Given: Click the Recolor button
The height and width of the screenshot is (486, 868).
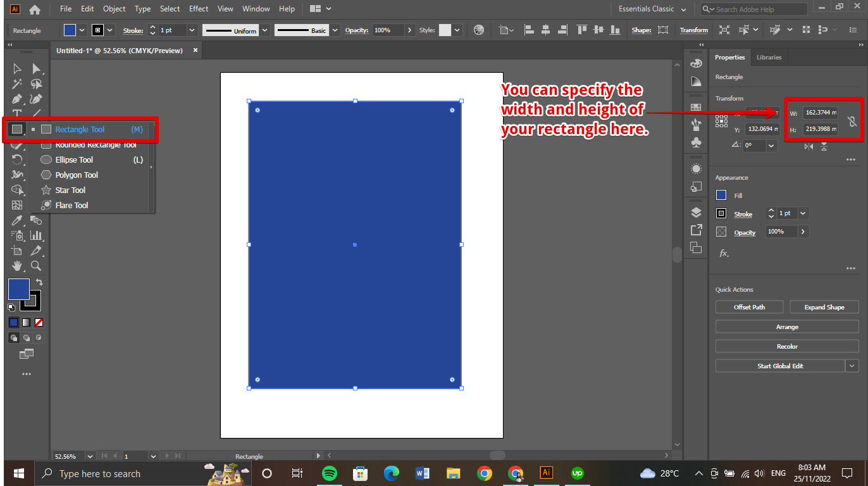Looking at the screenshot, I should click(x=786, y=346).
